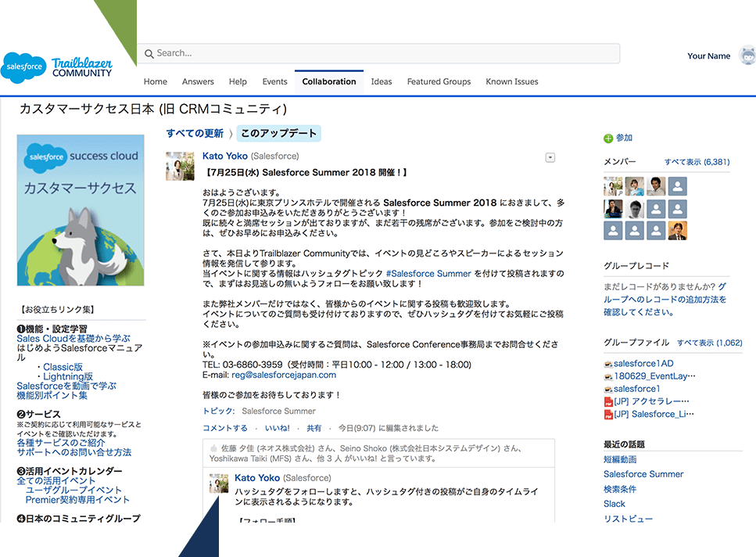Open the Classic版 manual link
The height and width of the screenshot is (557, 756).
coord(63,367)
